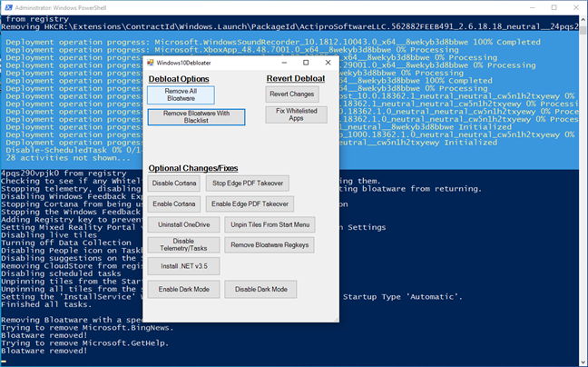The height and width of the screenshot is (367, 588).
Task: Click 'Trying to remove Microsoft.BingNews.' line
Action: pyautogui.click(x=87, y=328)
